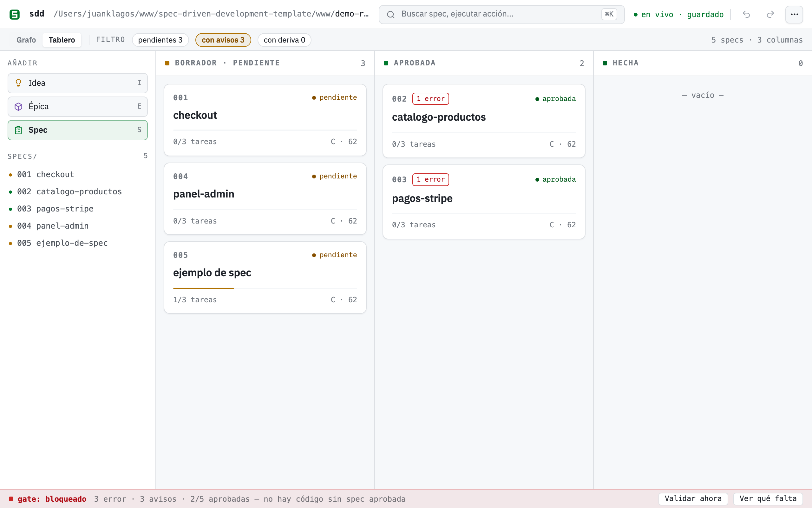Click the redo arrow icon
The image size is (812, 508).
pos(770,15)
